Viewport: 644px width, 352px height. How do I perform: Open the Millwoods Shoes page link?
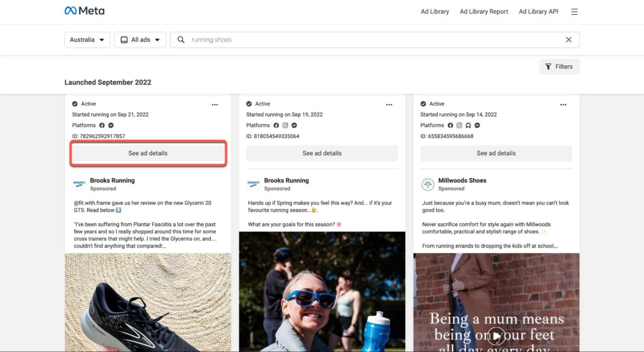[x=461, y=180]
